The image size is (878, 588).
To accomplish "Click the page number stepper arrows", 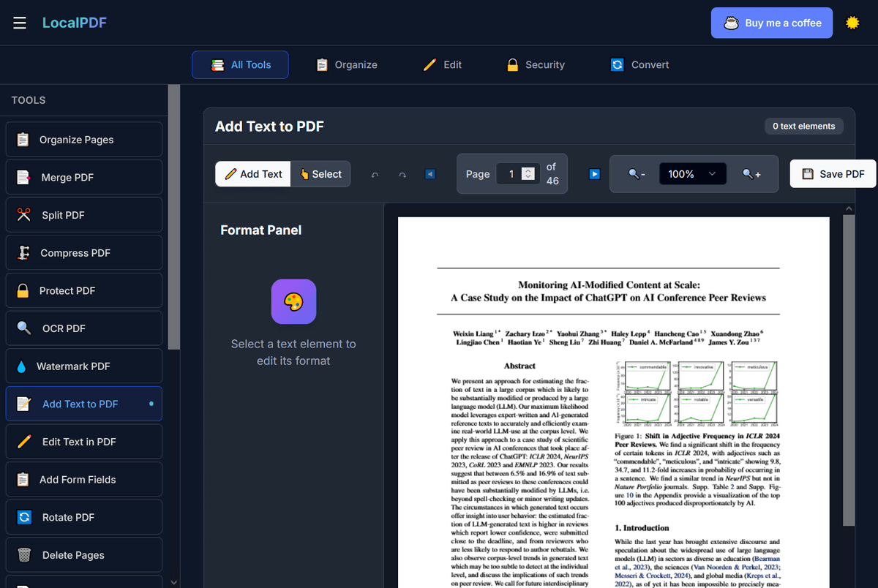I will 528,174.
